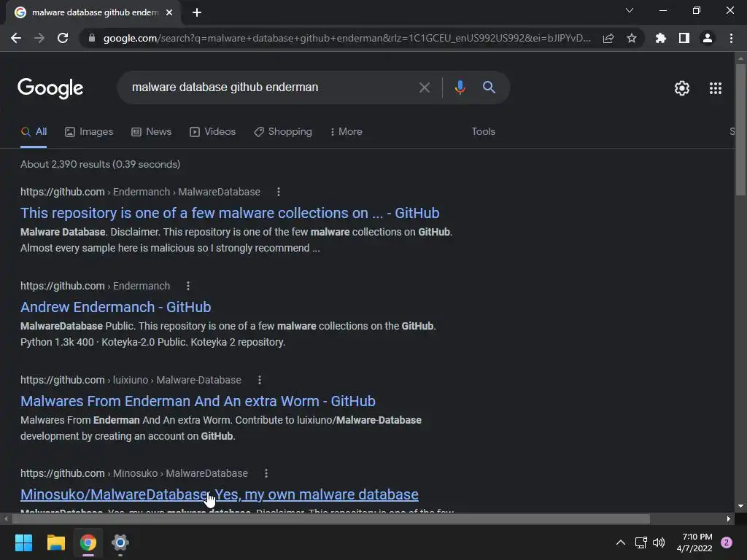Click the browser forward arrow
Image resolution: width=747 pixels, height=560 pixels.
(39, 38)
